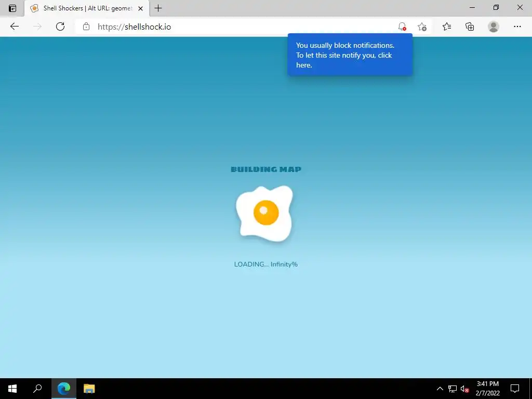
Task: View site information lock icon
Action: 86,26
